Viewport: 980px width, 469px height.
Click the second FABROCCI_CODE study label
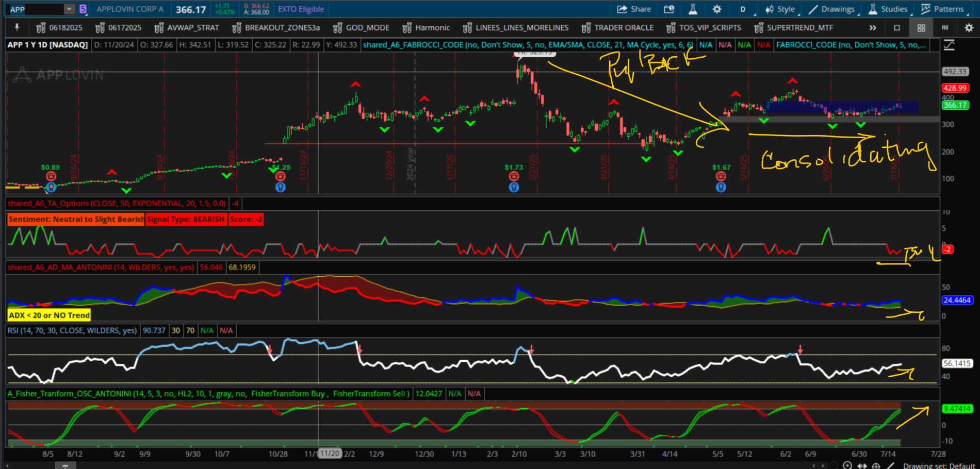pos(851,45)
